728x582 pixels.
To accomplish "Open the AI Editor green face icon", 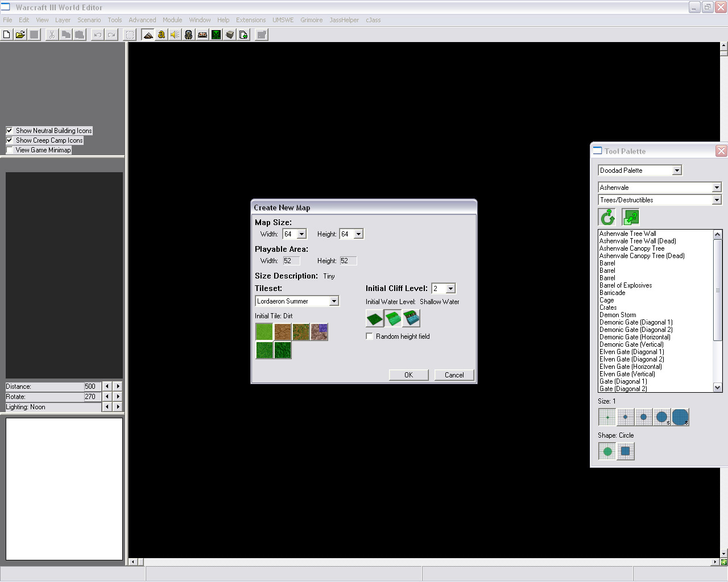I will click(x=216, y=35).
